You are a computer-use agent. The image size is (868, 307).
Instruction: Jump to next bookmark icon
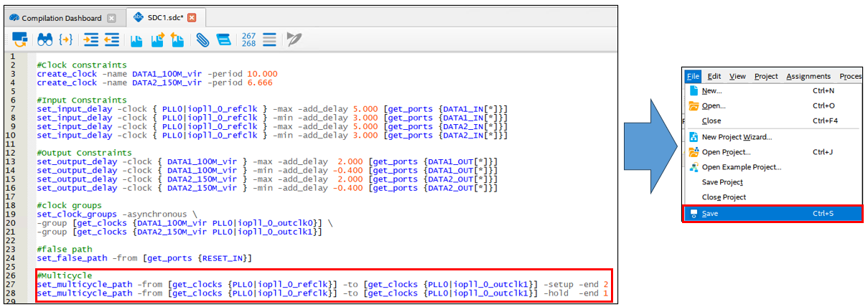157,39
